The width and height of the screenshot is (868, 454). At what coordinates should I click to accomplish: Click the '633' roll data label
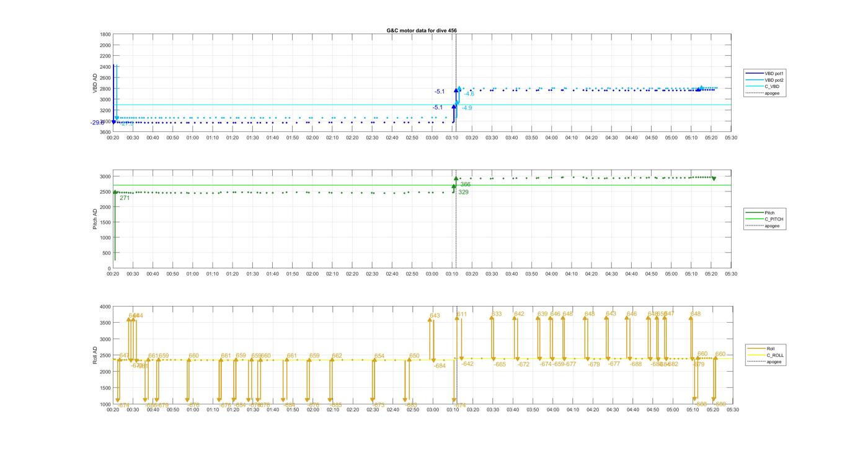point(497,315)
